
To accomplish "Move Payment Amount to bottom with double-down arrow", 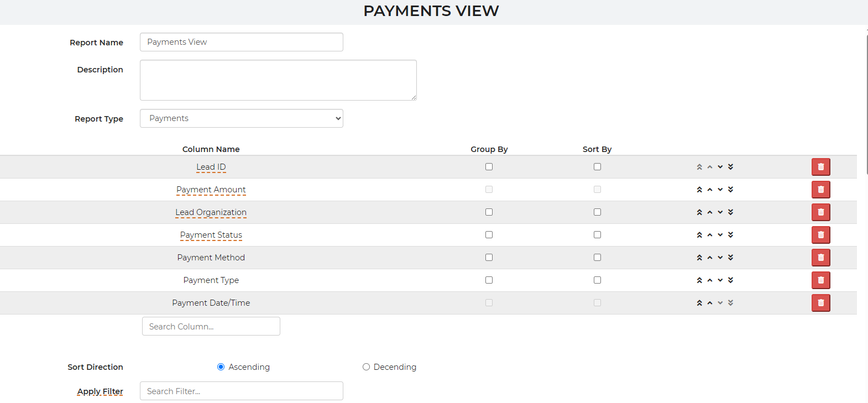I will point(731,190).
